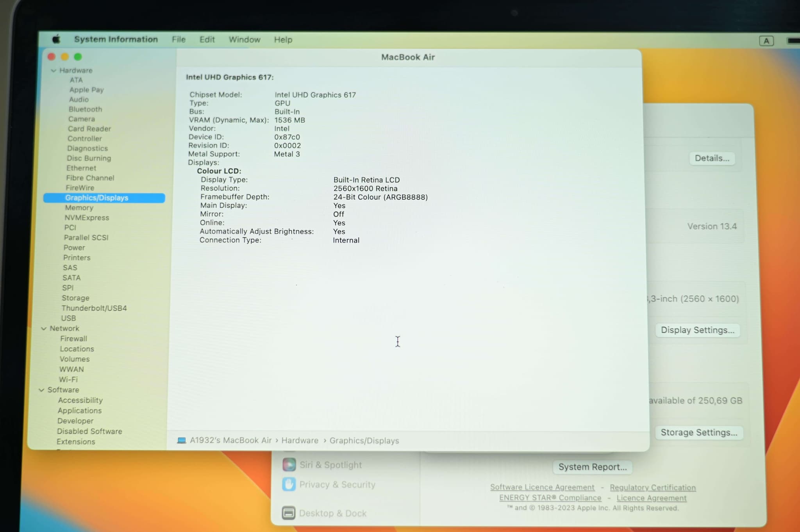The image size is (800, 532).
Task: Open Regulatory Certification link
Action: [x=652, y=488]
